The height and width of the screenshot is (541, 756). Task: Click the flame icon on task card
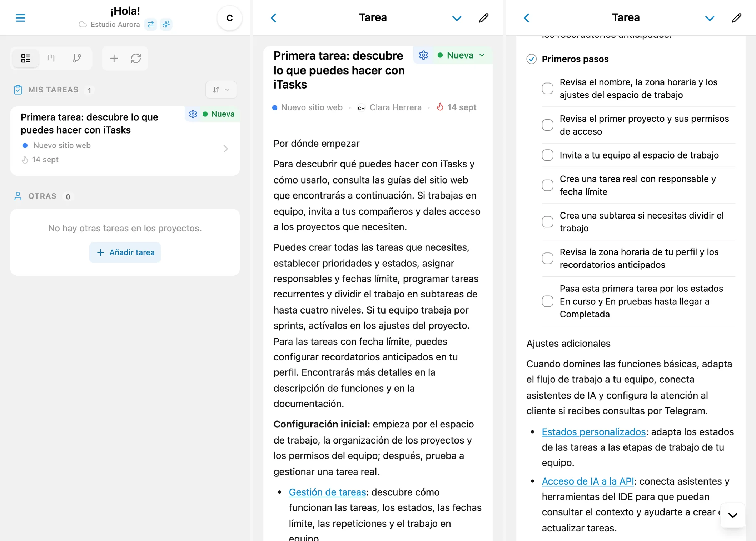(x=25, y=160)
